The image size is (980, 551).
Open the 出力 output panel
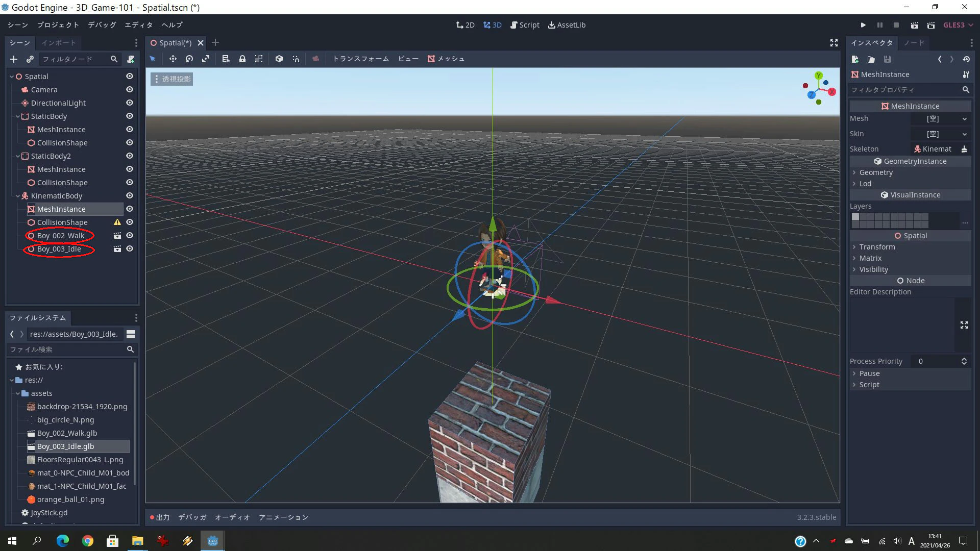click(160, 517)
